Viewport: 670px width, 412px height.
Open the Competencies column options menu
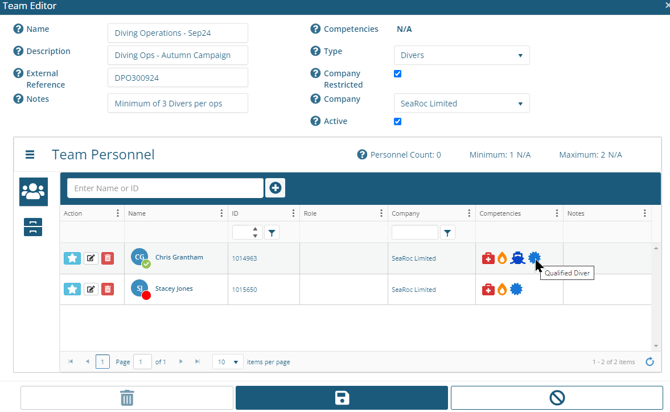coord(556,214)
